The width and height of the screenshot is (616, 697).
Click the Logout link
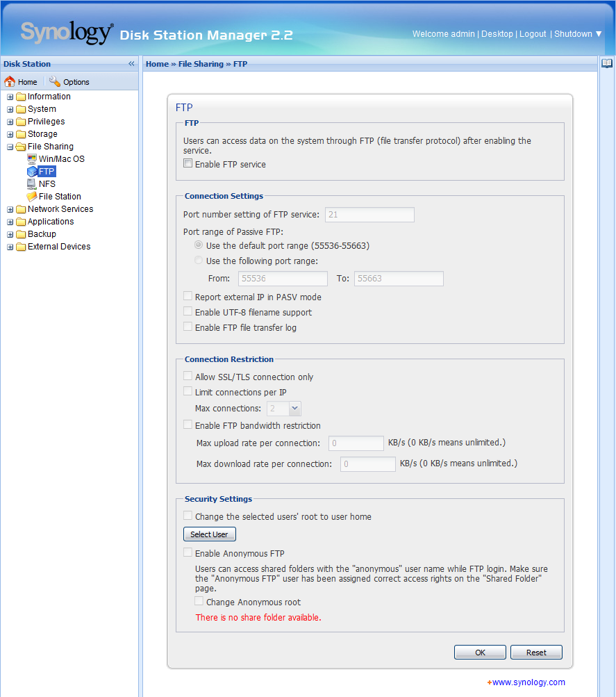pyautogui.click(x=533, y=34)
